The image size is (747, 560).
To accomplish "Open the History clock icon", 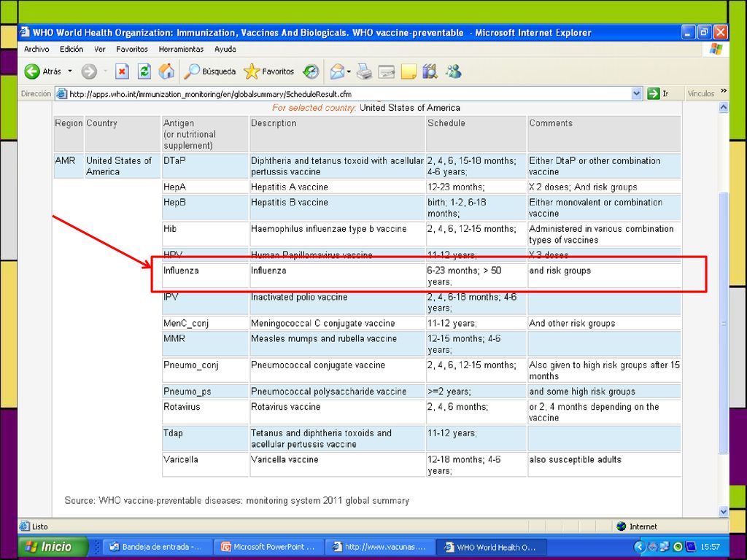I will point(311,71).
